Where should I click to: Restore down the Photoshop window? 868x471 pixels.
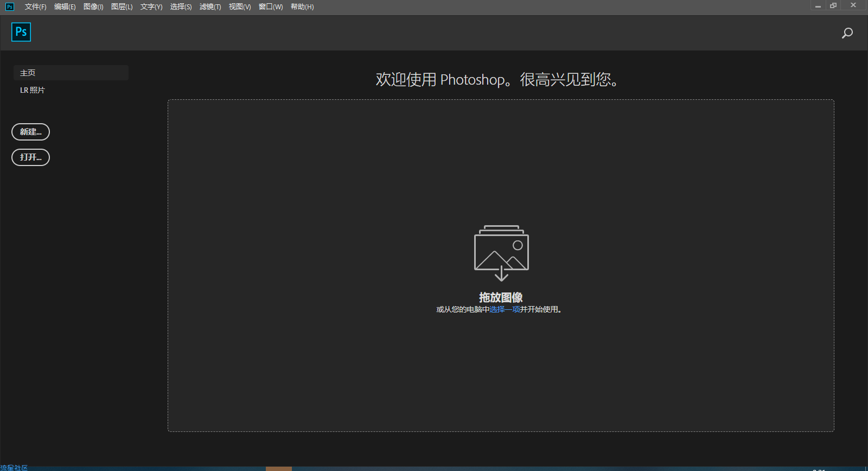833,5
